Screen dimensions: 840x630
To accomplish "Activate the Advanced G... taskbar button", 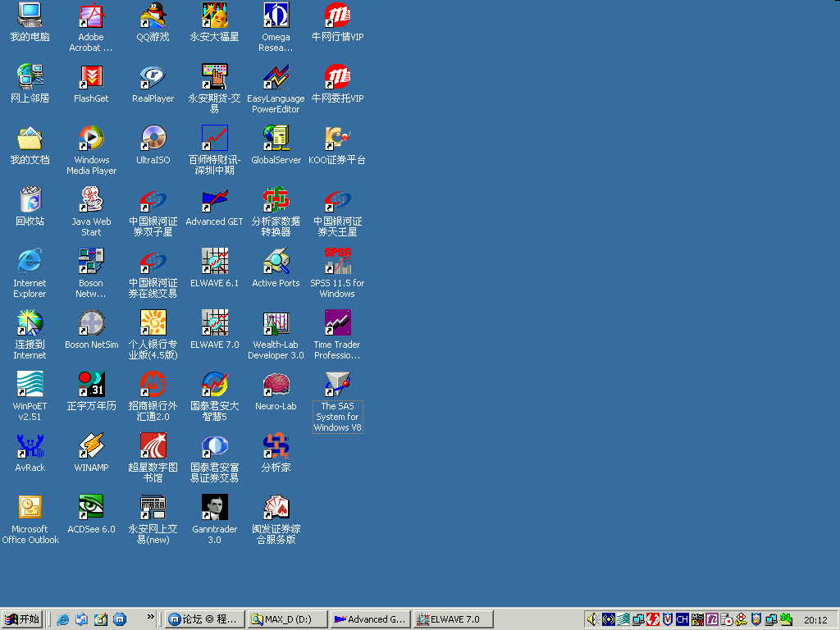I will pyautogui.click(x=370, y=619).
